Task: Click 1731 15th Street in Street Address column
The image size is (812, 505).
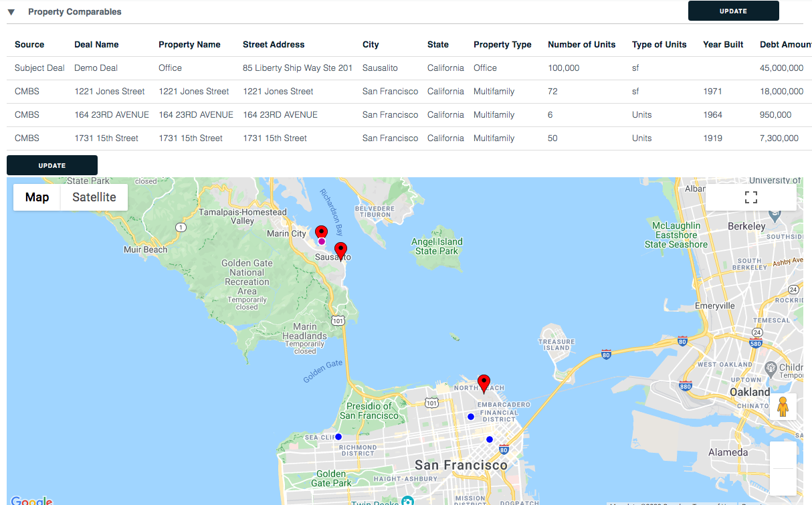Action: (275, 138)
